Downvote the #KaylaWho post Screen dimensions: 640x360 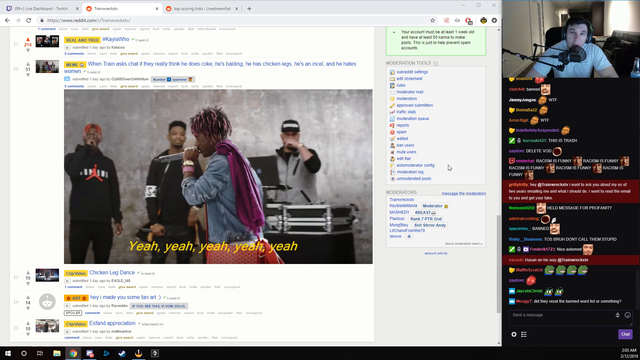[x=28, y=50]
